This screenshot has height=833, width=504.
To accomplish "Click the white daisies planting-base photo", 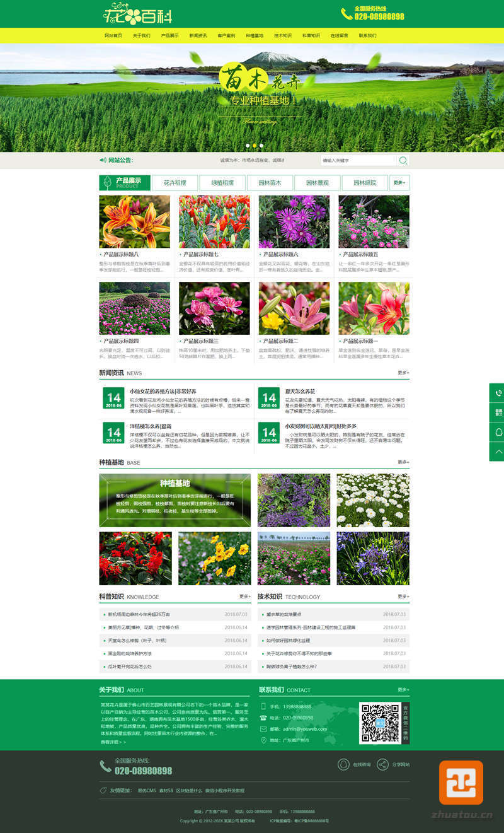I will tap(373, 501).
